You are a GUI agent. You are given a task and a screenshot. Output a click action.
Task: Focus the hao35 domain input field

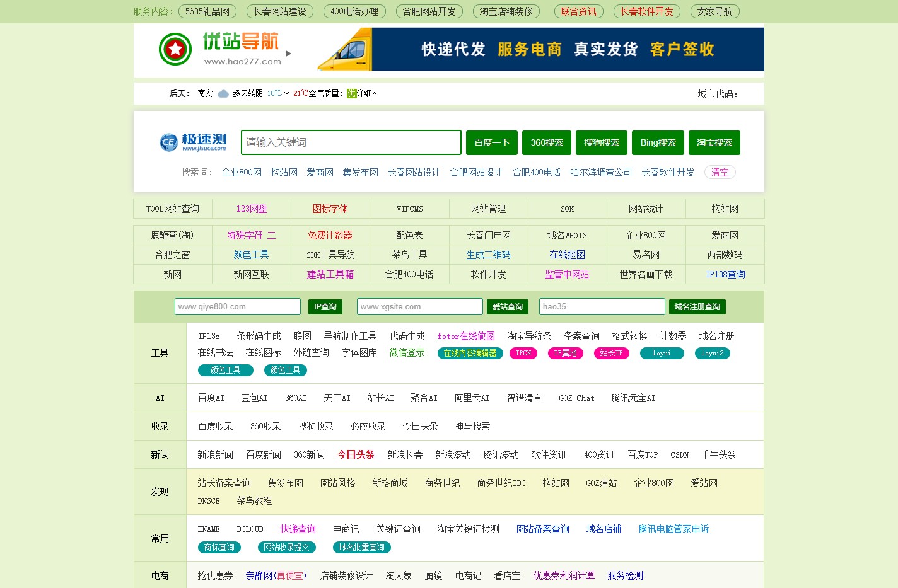pos(602,307)
